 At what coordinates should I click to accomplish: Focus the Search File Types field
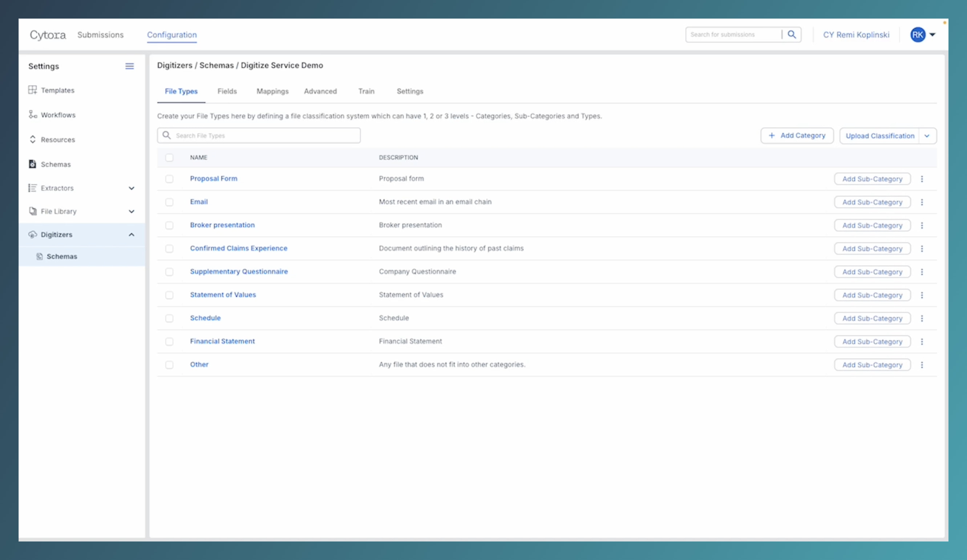point(265,136)
